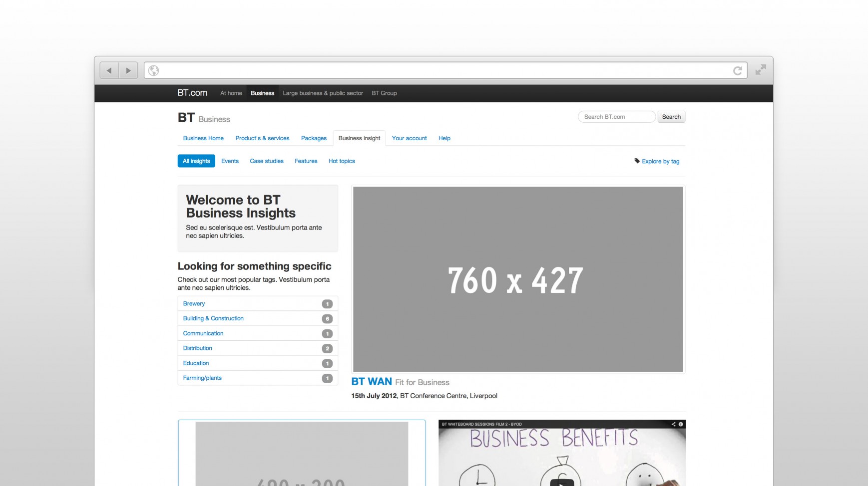Open the Packages navigation tab
868x486 pixels.
(x=314, y=138)
